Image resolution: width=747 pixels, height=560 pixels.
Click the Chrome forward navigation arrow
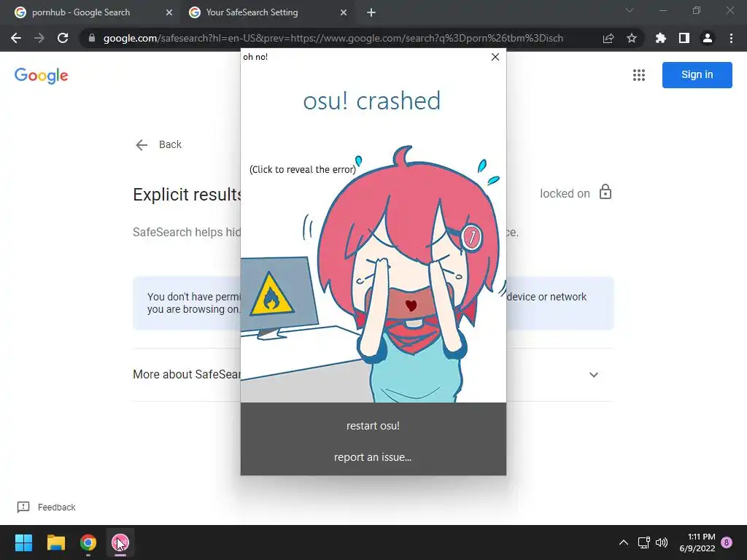click(39, 38)
